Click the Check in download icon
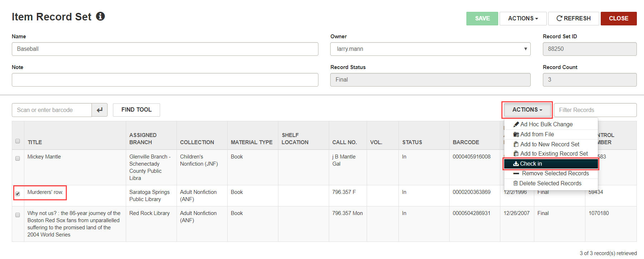Viewport: 644px width, 259px height. coord(516,163)
